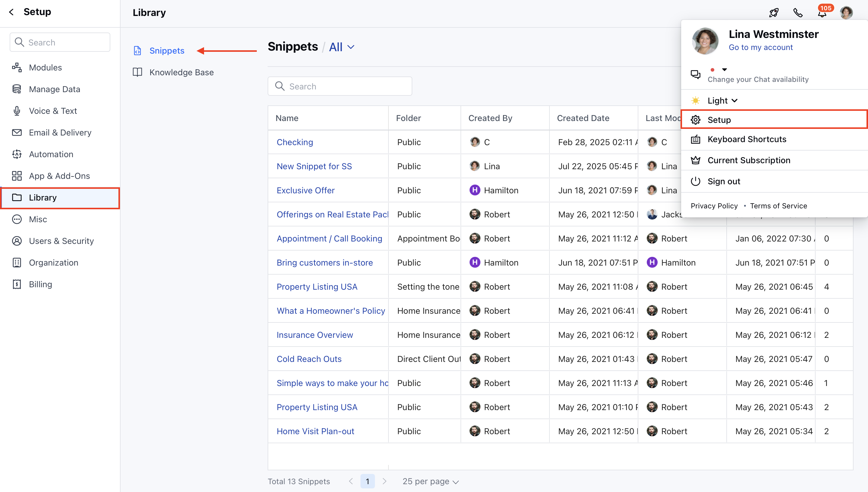
Task: Click the Go to my account link
Action: tap(760, 47)
